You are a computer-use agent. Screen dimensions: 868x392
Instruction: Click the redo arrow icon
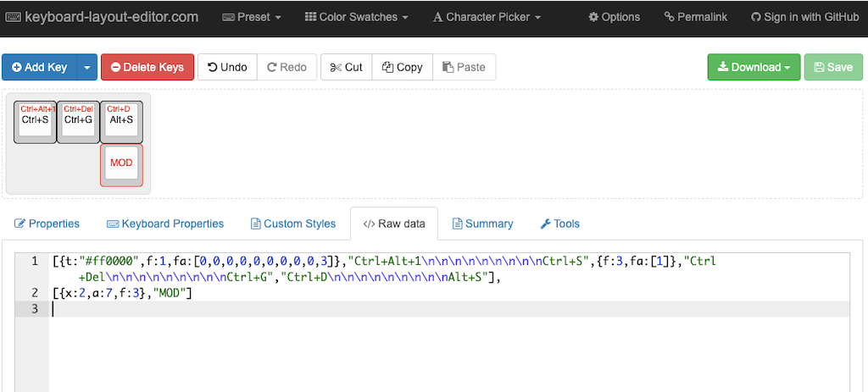click(x=272, y=68)
